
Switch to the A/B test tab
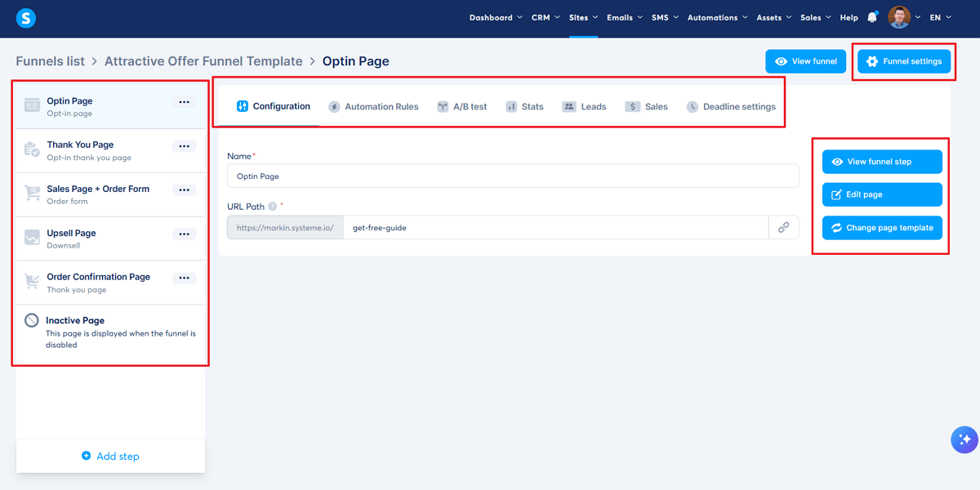point(461,107)
